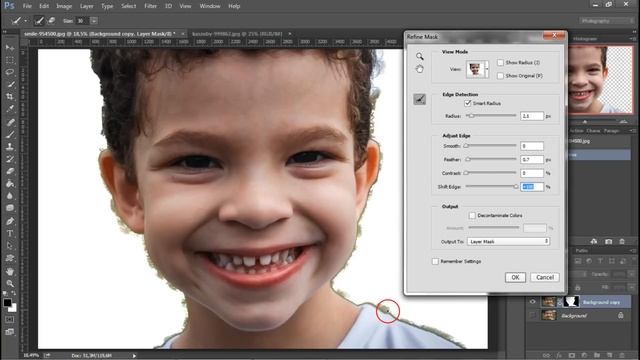Open the File menu

coord(27,6)
